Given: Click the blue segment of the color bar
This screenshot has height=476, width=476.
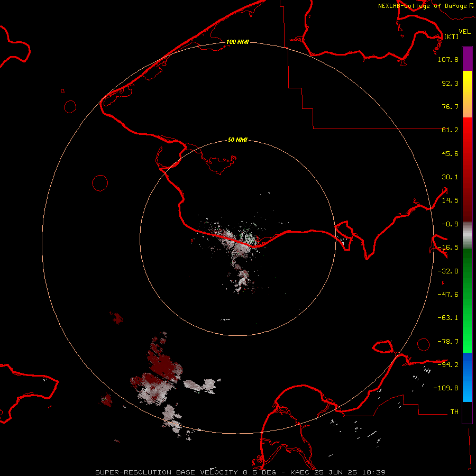Looking at the screenshot, I should pyautogui.click(x=467, y=377).
